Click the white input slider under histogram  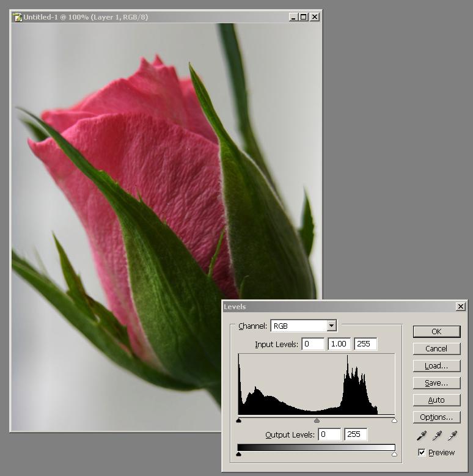tap(394, 420)
